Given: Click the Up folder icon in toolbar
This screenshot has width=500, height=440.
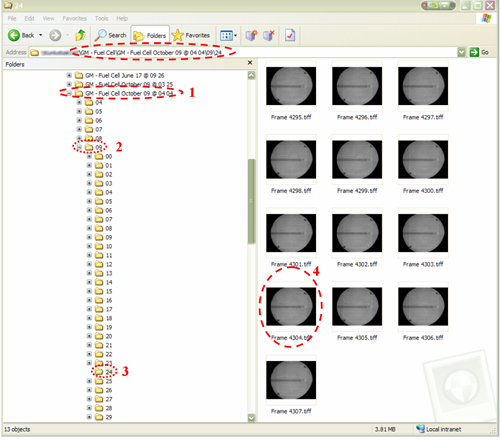Looking at the screenshot, I should pyautogui.click(x=80, y=35).
